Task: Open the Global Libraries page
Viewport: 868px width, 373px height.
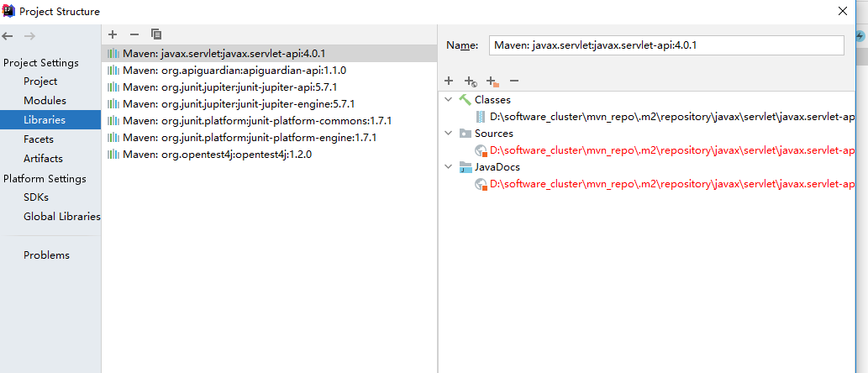Action: click(62, 217)
